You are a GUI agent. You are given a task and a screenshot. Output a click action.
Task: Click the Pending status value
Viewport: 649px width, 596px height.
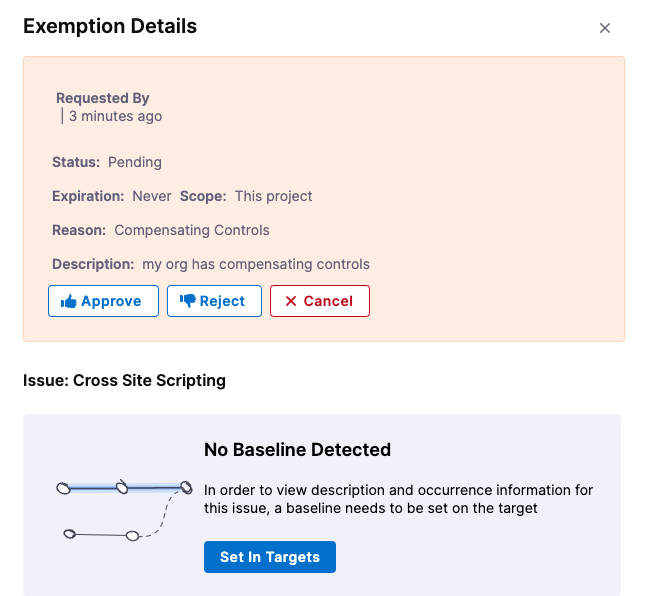tap(135, 162)
